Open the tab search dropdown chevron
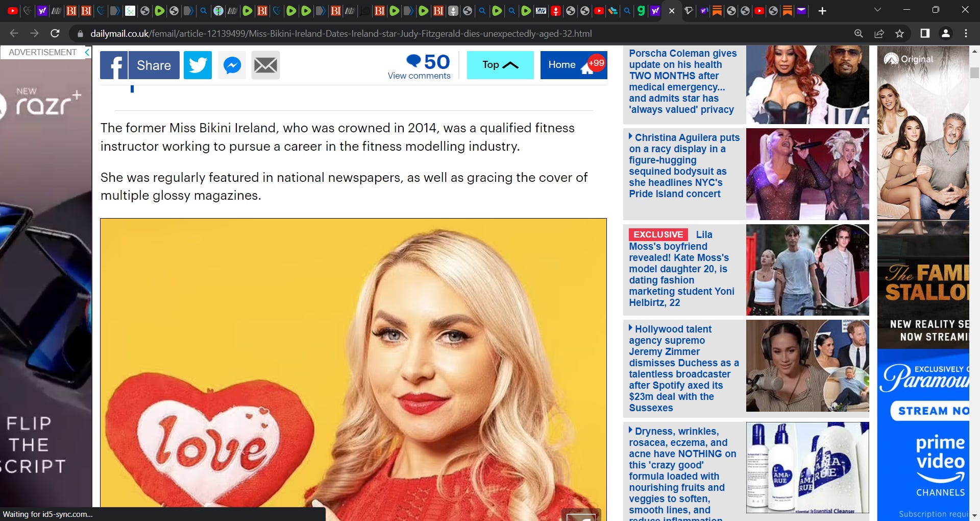 click(877, 10)
